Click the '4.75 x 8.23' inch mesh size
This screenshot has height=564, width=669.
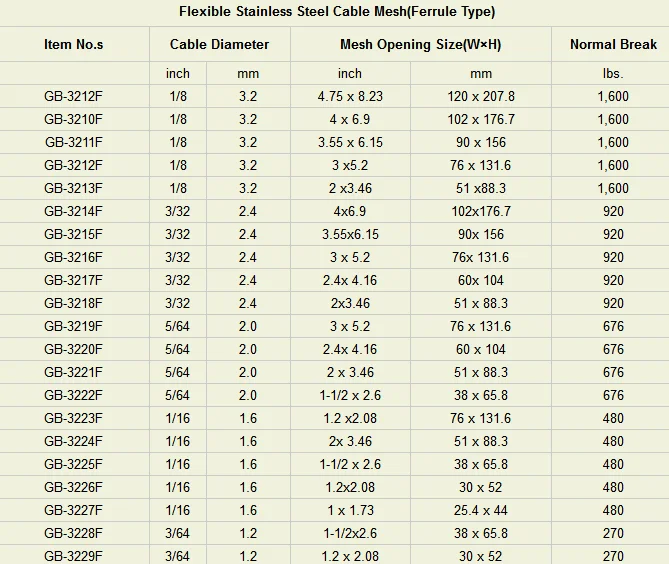point(350,96)
